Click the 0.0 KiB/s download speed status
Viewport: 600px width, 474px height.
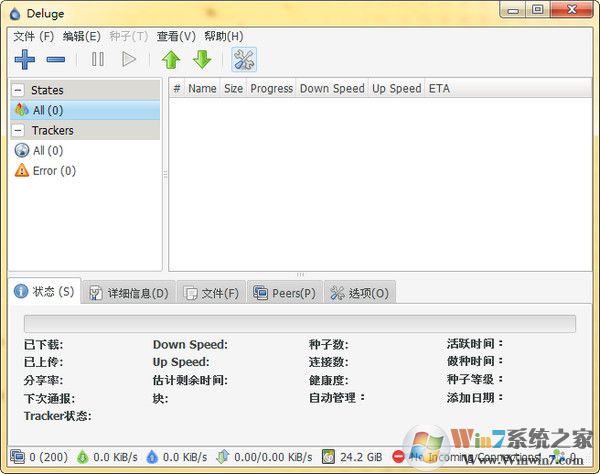coord(115,457)
